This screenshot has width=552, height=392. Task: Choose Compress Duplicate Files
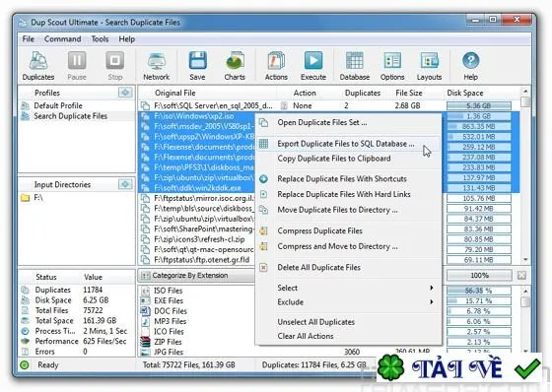(349, 230)
